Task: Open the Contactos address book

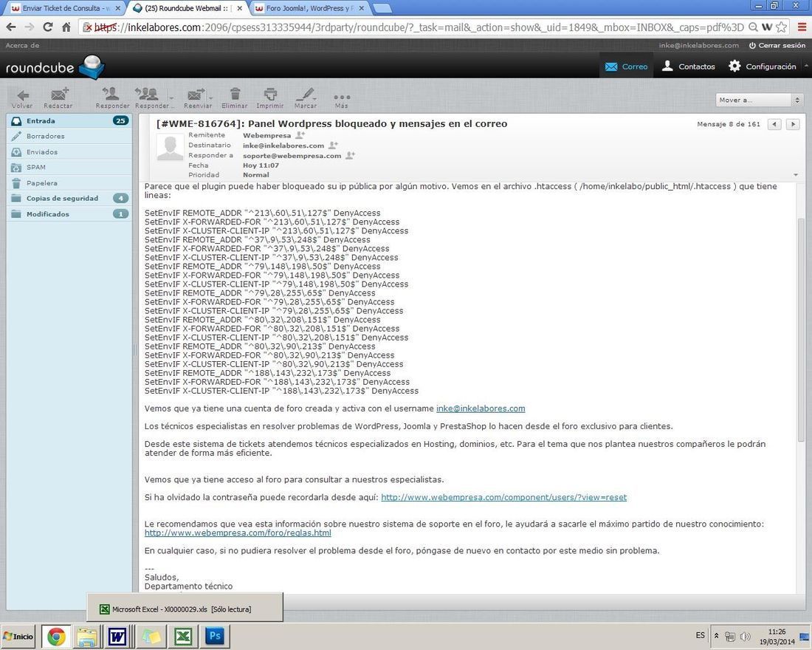Action: (x=688, y=66)
